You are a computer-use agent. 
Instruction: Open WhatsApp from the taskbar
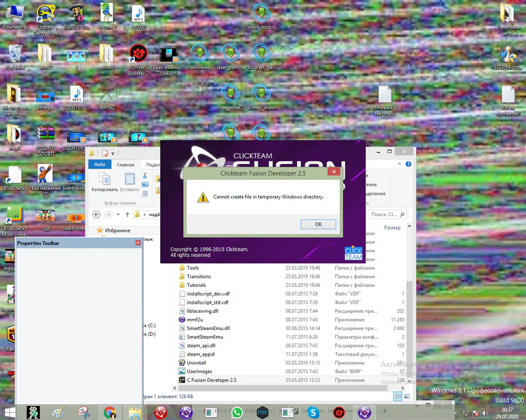pyautogui.click(x=237, y=412)
